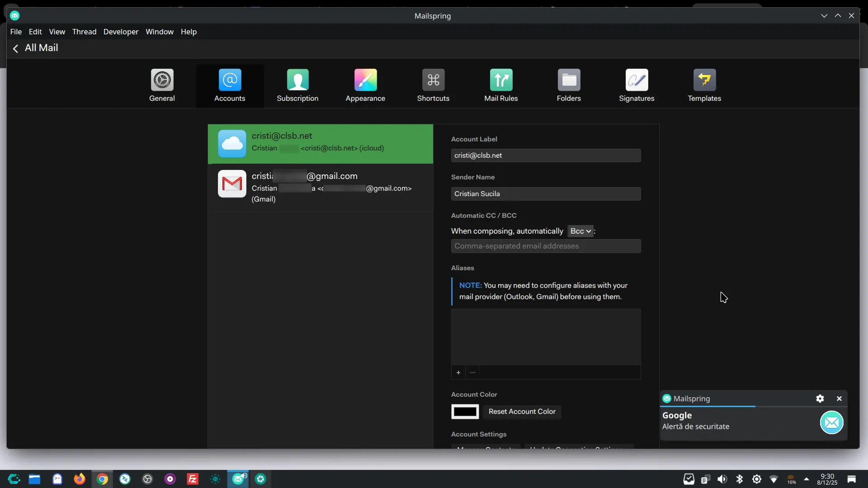Expand the Bcc dropdown selector
The height and width of the screenshot is (488, 868).
580,231
